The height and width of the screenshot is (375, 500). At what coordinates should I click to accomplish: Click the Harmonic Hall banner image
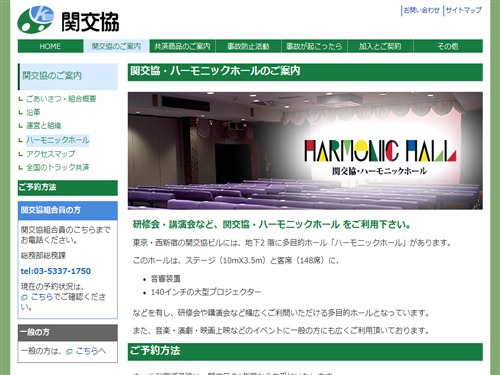[305, 151]
